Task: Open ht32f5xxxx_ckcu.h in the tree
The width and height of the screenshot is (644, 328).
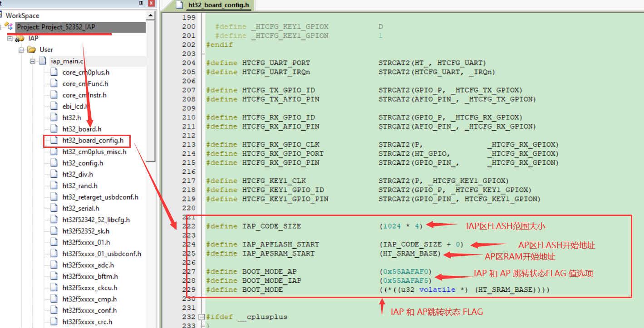Action: [89, 288]
